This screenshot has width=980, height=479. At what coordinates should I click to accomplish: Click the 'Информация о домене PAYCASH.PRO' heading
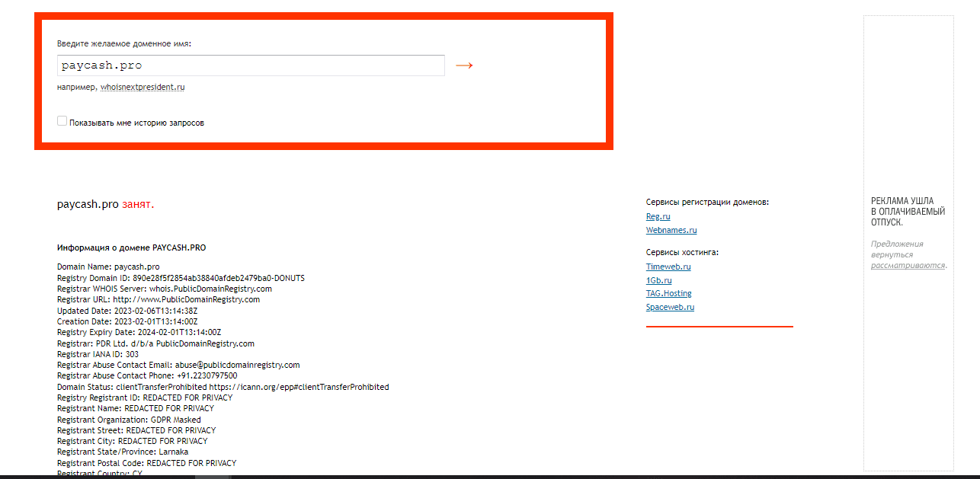[x=131, y=247]
